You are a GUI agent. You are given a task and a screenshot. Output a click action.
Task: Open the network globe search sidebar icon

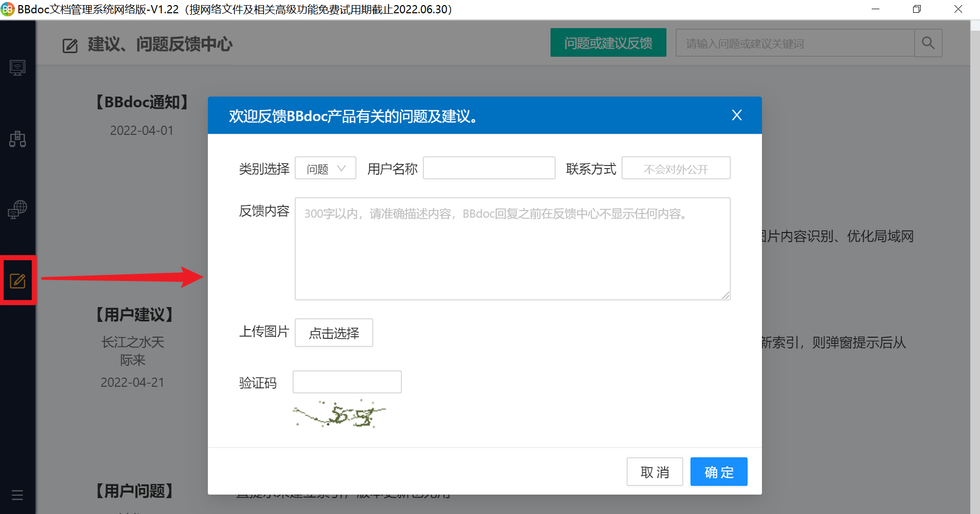pyautogui.click(x=17, y=209)
